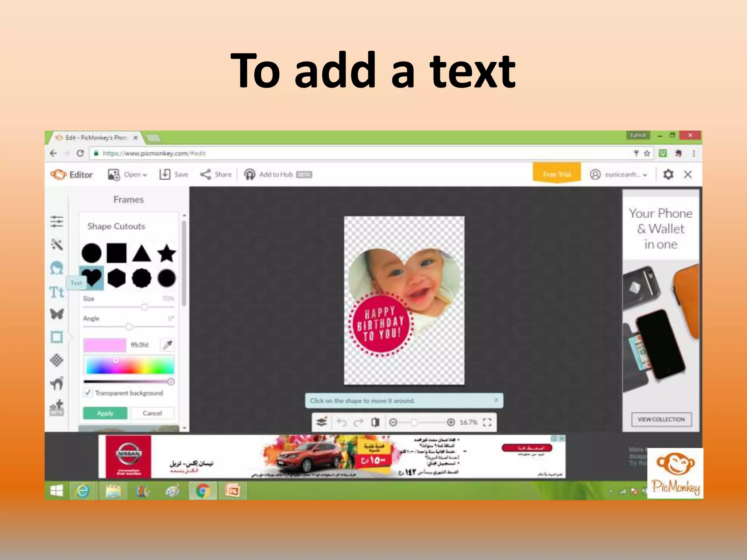Click the browser address bar URL

pos(154,153)
